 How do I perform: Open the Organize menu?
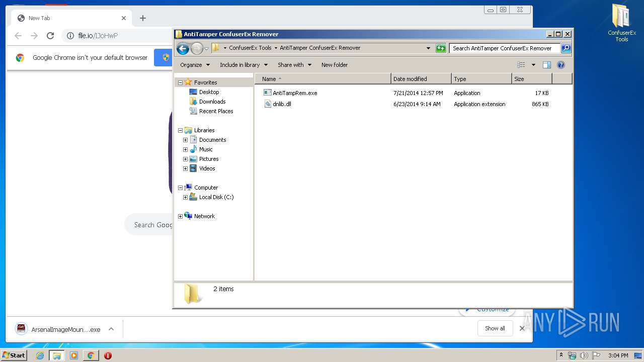(195, 65)
